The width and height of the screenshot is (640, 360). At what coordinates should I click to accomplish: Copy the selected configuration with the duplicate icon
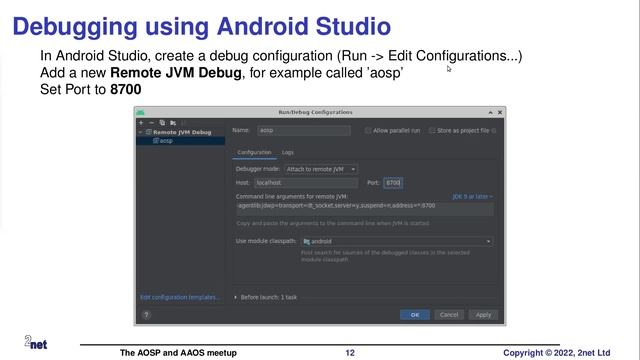(x=162, y=122)
